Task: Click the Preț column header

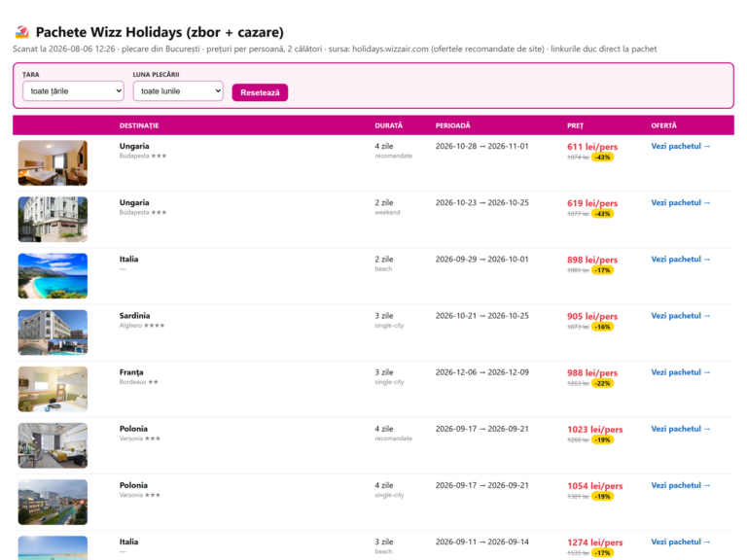Action: [x=576, y=125]
